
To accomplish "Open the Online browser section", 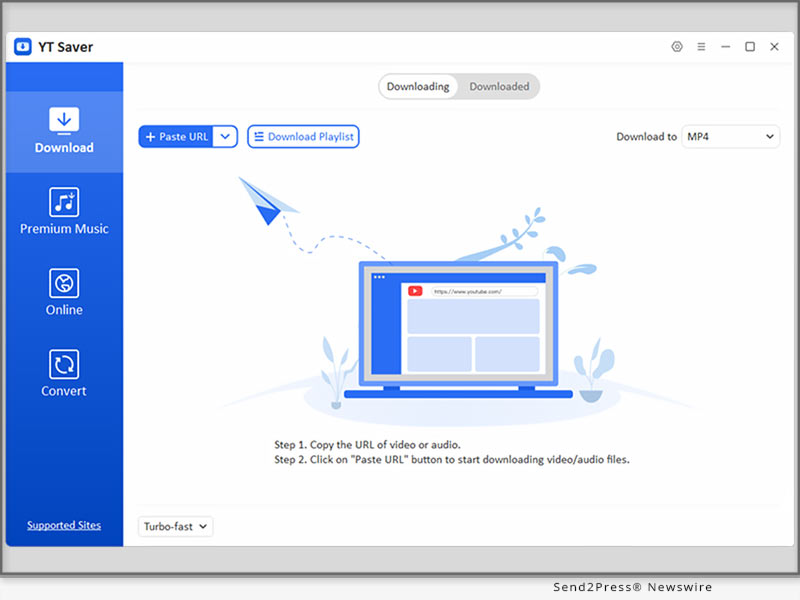I will [x=64, y=292].
